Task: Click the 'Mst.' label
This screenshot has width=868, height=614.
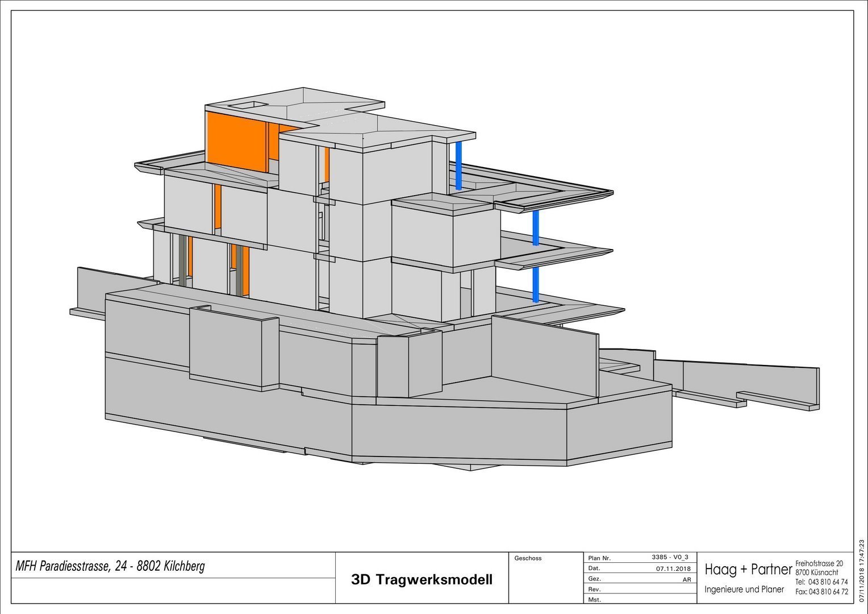Action: pos(595,599)
